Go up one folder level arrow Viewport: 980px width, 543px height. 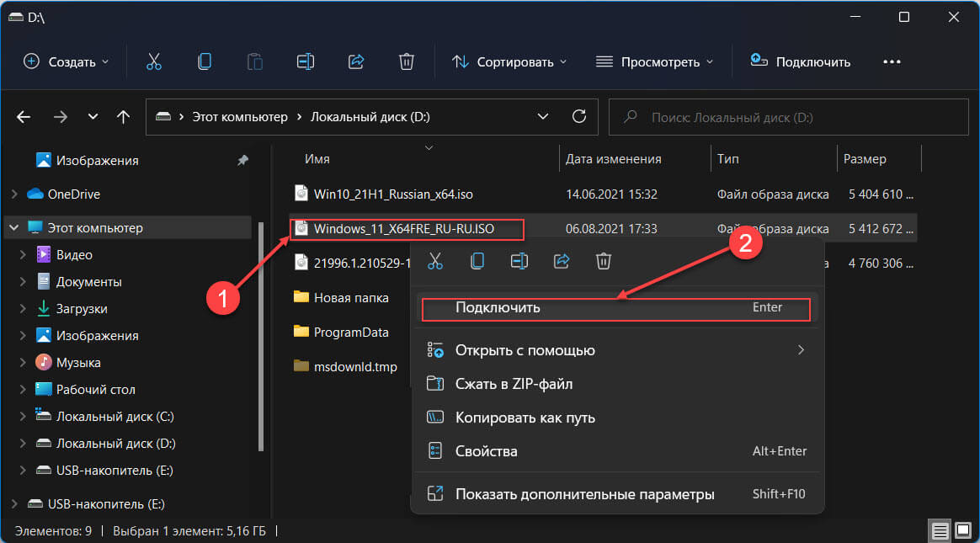pos(123,117)
